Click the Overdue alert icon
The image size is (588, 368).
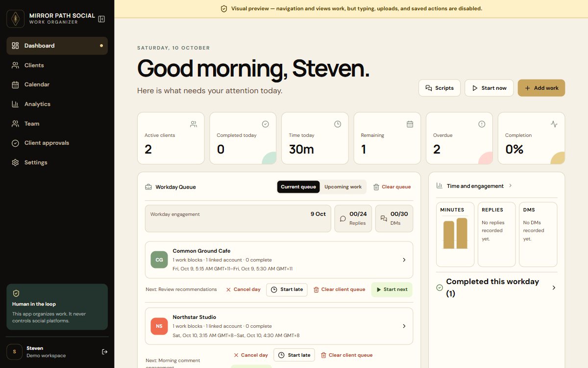coord(482,124)
